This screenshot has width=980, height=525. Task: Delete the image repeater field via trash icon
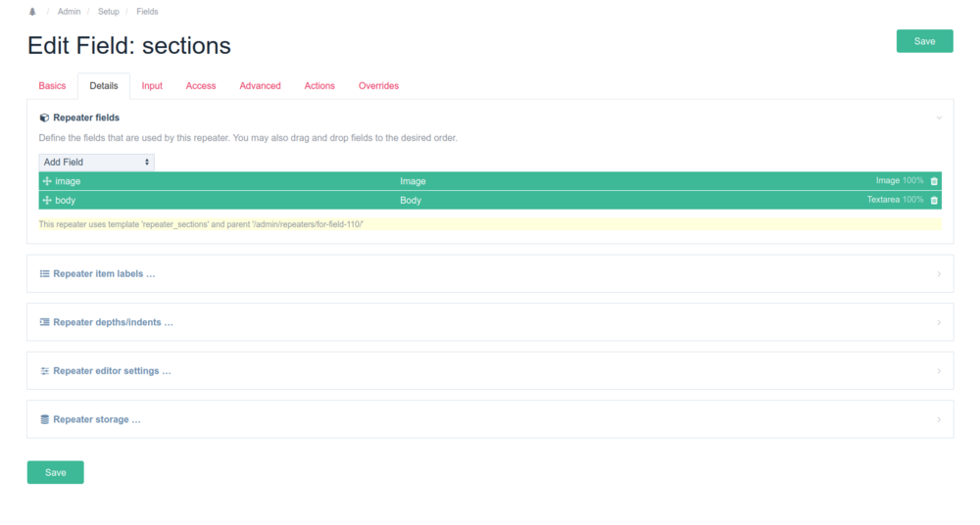point(934,181)
